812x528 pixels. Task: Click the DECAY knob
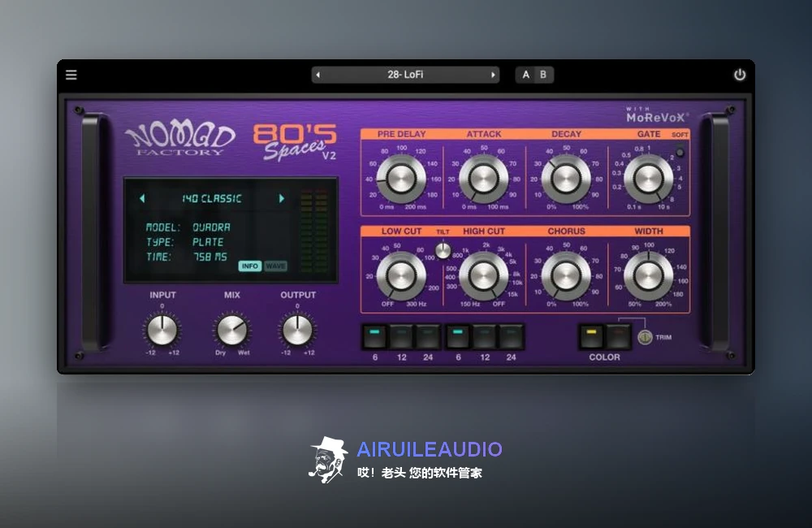[566, 180]
